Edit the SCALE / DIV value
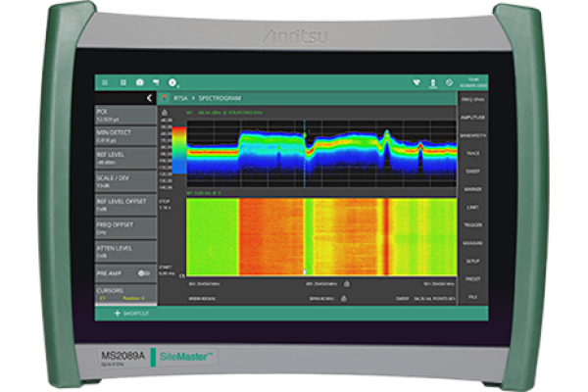Viewport: 588px width, 392px height. [x=125, y=181]
